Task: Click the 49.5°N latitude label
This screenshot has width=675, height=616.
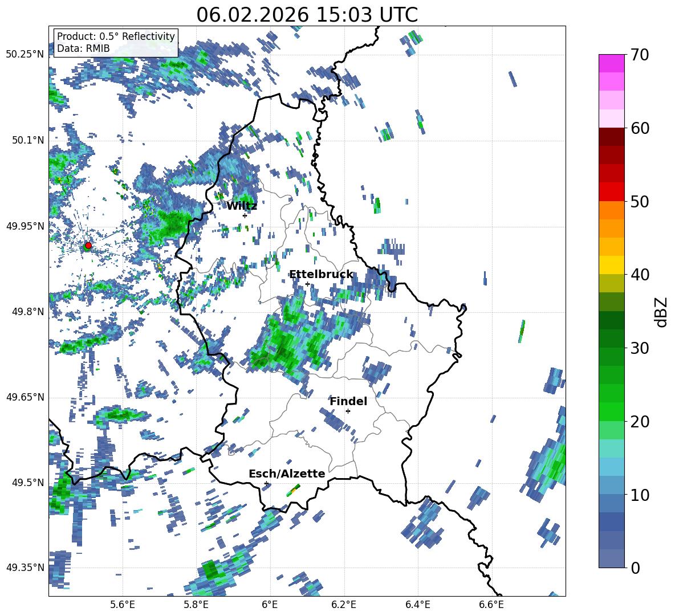Action: [28, 482]
